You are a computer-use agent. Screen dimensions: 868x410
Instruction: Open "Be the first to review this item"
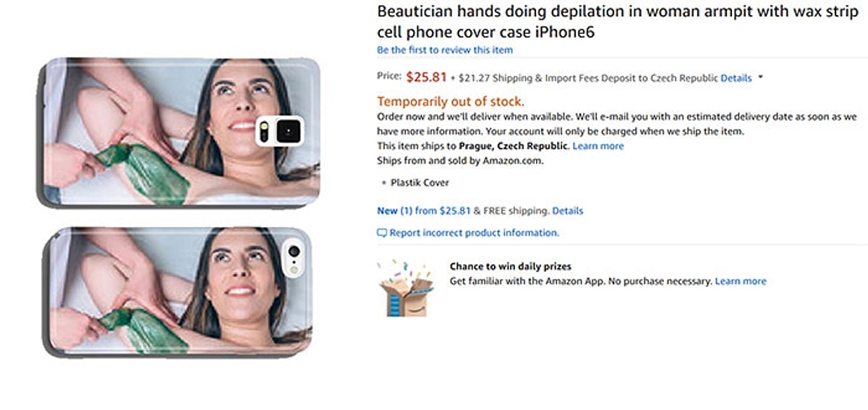click(445, 50)
